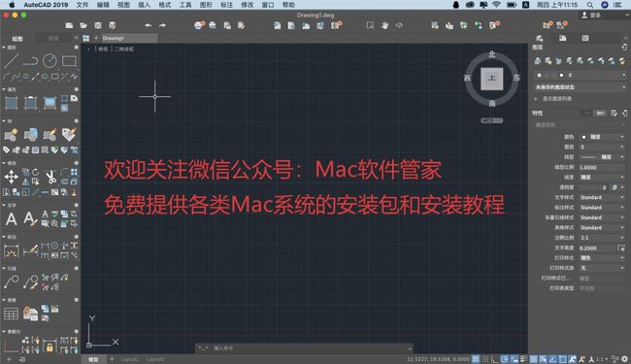The width and height of the screenshot is (631, 364).
Task: Switch to the Layout1 tab
Action: [129, 359]
